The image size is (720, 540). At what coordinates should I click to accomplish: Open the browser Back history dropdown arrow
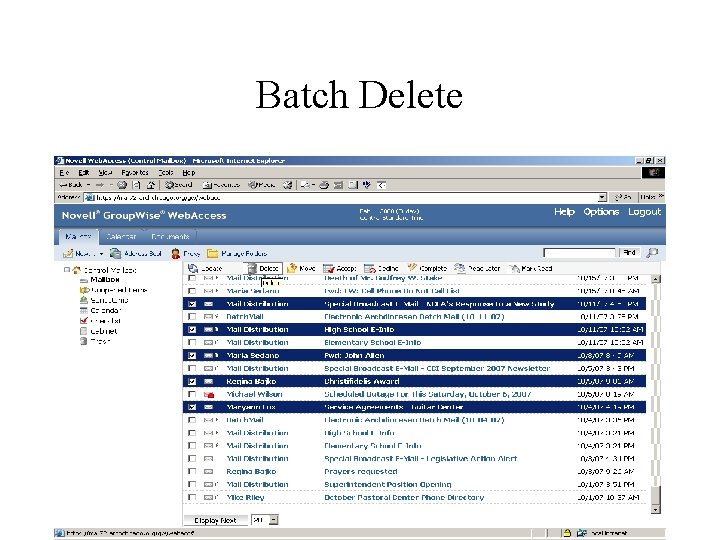coord(89,185)
